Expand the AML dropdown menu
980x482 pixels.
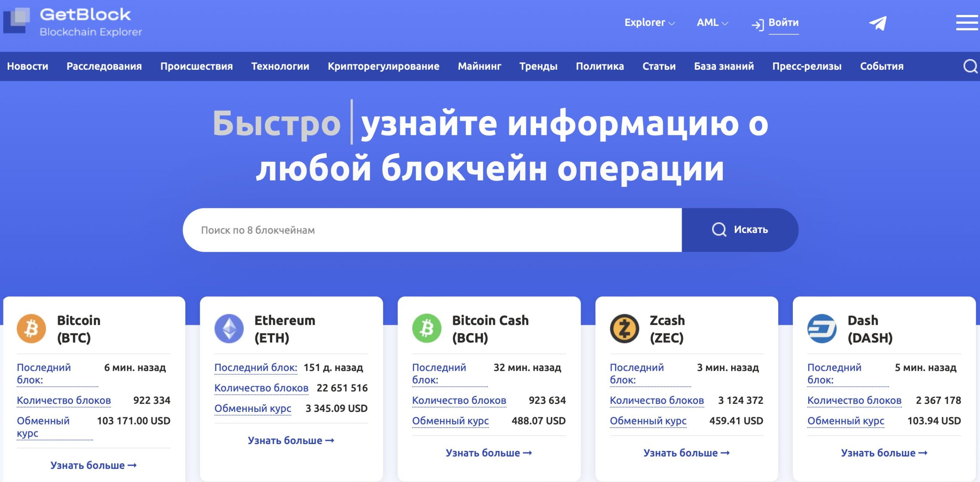point(712,23)
